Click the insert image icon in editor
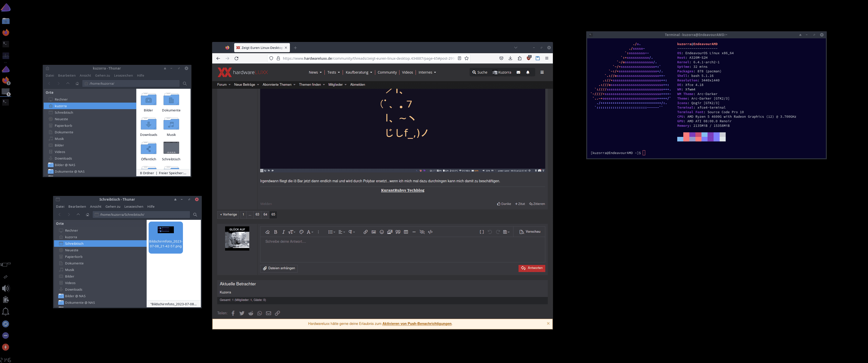The height and width of the screenshot is (363, 868). pos(374,232)
